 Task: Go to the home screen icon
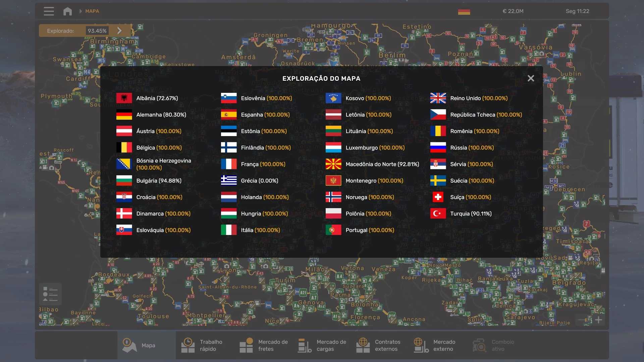[67, 11]
